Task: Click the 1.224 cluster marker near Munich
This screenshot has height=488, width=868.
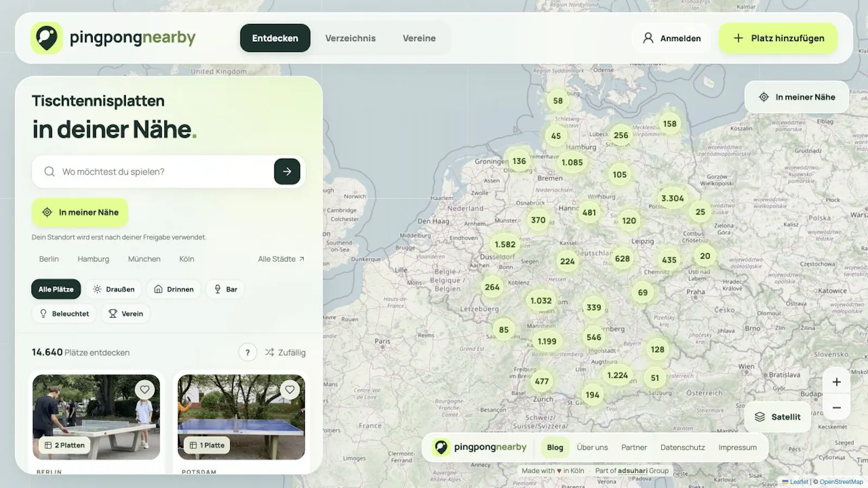Action: (x=617, y=375)
